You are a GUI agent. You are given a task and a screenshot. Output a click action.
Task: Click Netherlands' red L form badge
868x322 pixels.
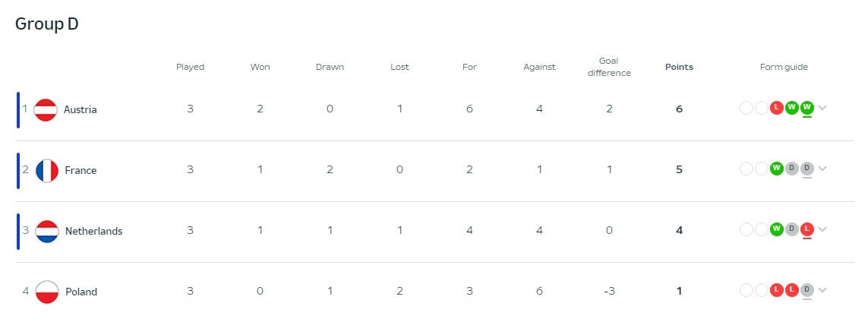tap(806, 229)
